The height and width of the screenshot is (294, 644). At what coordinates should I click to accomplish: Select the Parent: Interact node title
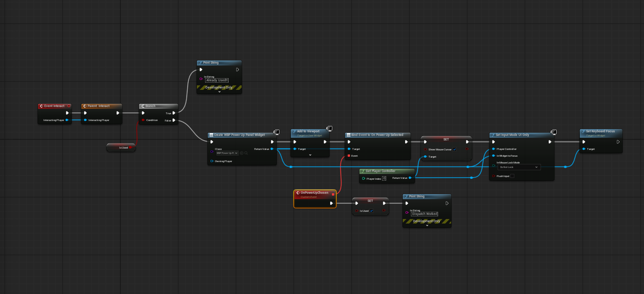click(x=98, y=106)
